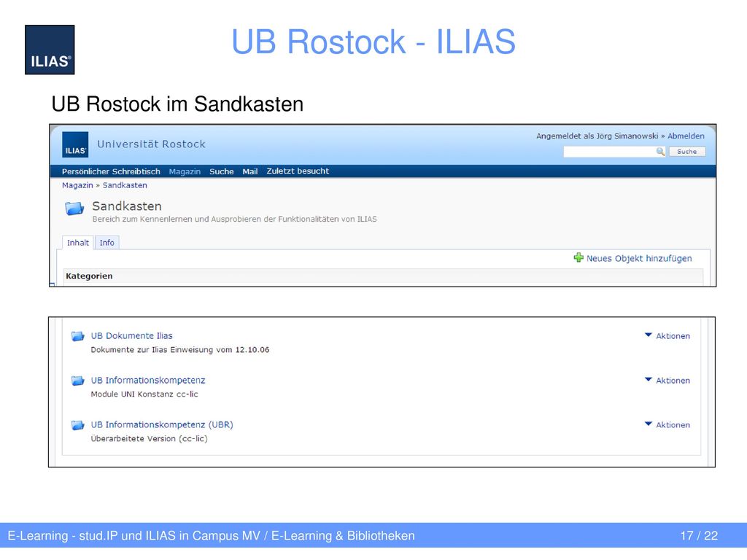Screen dimensions: 747x560
Task: Click the Sandkasten folder icon
Action: pos(74,208)
